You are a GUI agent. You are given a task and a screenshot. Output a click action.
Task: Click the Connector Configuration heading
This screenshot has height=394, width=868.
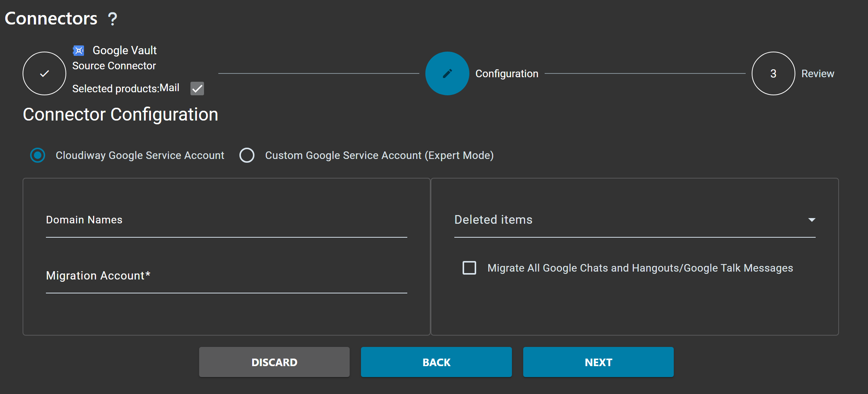click(x=120, y=115)
